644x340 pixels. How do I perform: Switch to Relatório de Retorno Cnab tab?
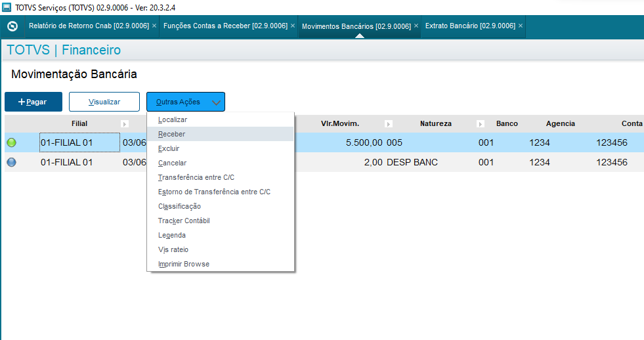89,26
